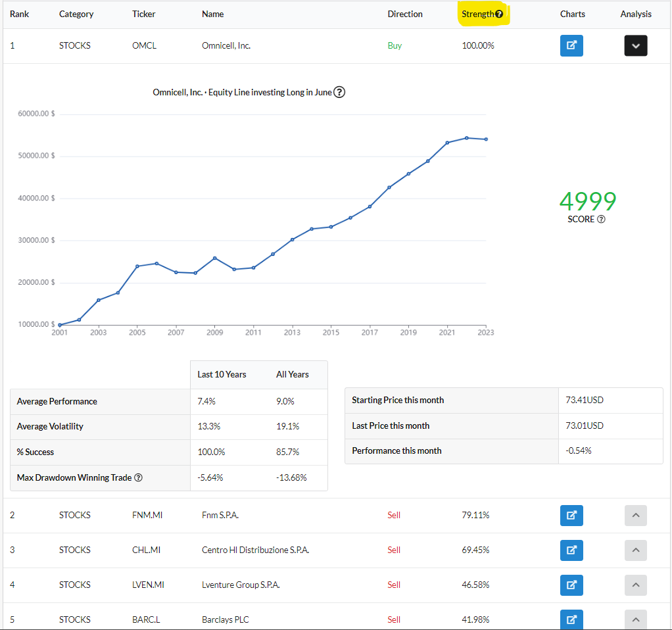Screen dimensions: 672x630
Task: Sort by the Rank column header
Action: (19, 14)
